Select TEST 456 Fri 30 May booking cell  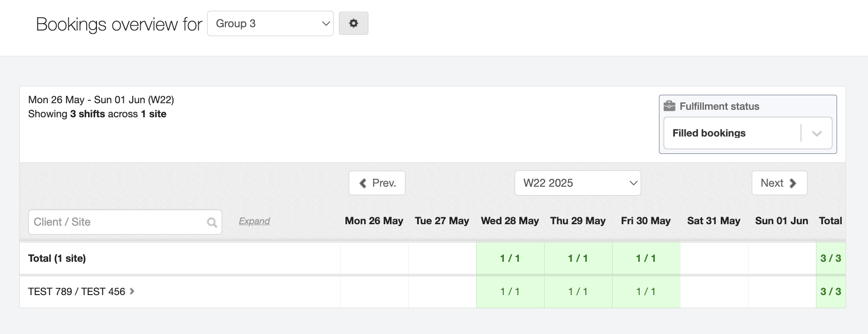[646, 291]
